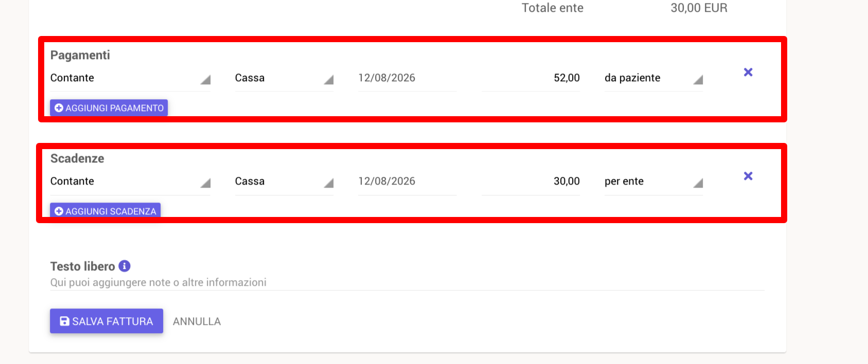Click the Pagamenti date field 12/08/2026

[x=408, y=78]
